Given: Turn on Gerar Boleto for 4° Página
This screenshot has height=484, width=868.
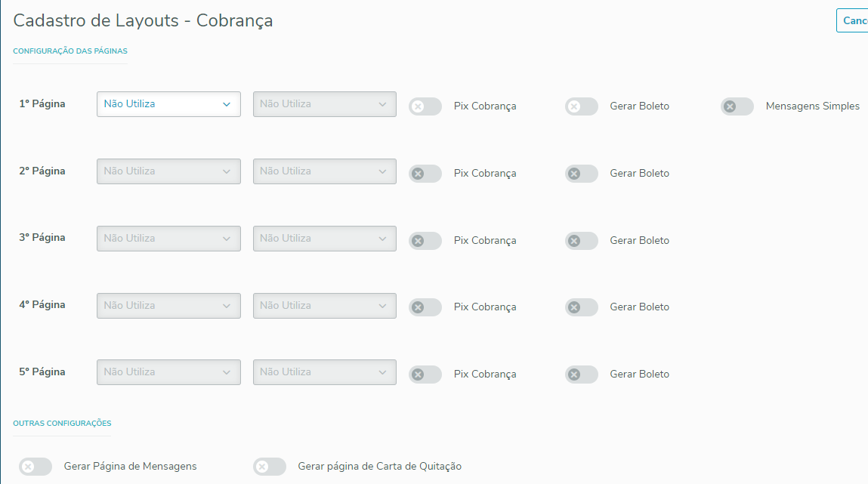Looking at the screenshot, I should point(581,307).
